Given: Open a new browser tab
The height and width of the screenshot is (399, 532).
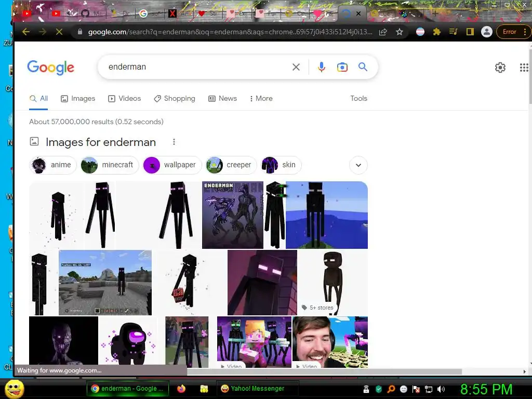Looking at the screenshot, I should pos(435,14).
